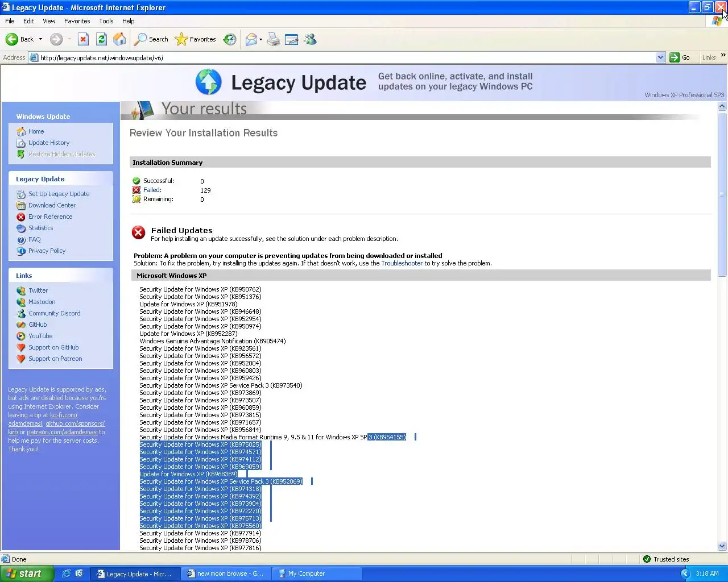Open the Back button history dropdown arrow
728x582 pixels.
40,39
